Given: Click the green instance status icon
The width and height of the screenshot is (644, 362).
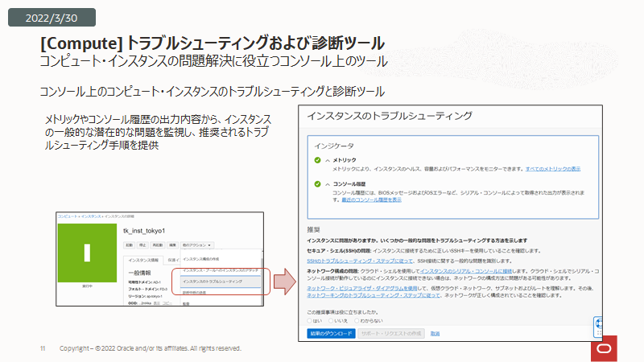Looking at the screenshot, I should (87, 253).
